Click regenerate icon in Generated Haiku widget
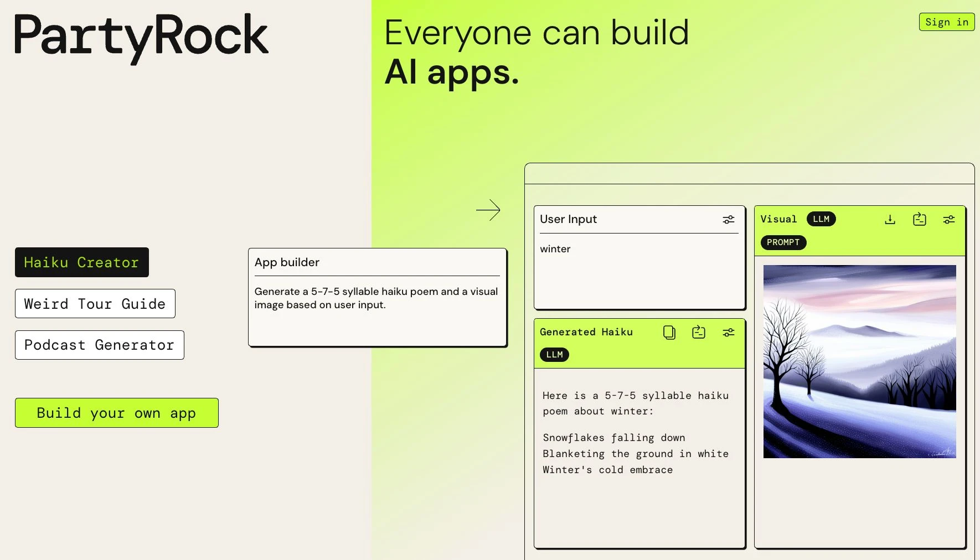Image resolution: width=980 pixels, height=560 pixels. [x=699, y=332]
